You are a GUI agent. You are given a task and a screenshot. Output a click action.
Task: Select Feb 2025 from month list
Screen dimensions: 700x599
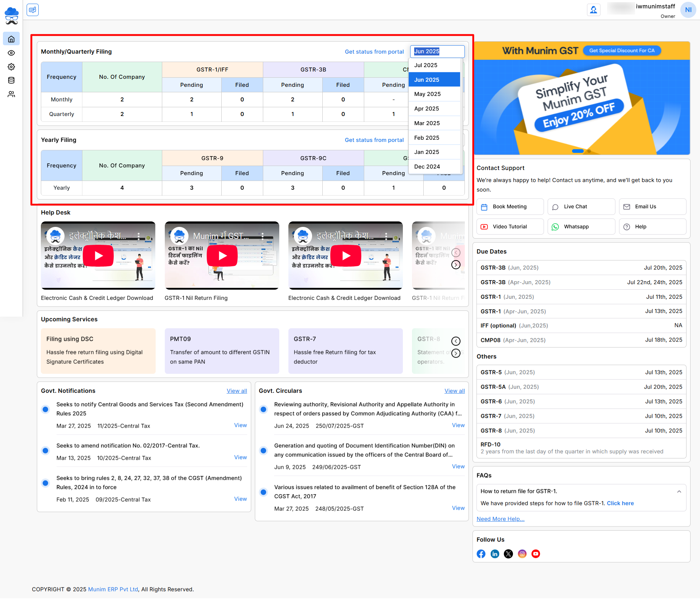434,138
